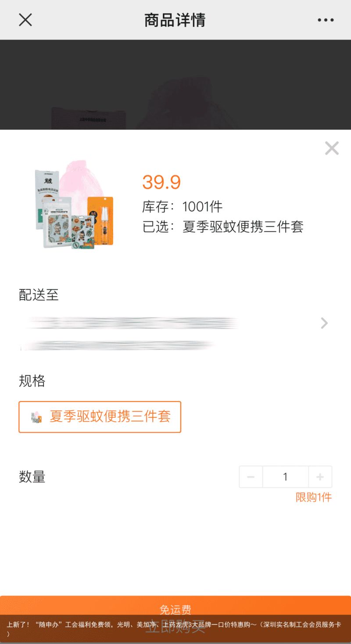Decrease quantity with minus button
The image size is (351, 644).
[251, 477]
